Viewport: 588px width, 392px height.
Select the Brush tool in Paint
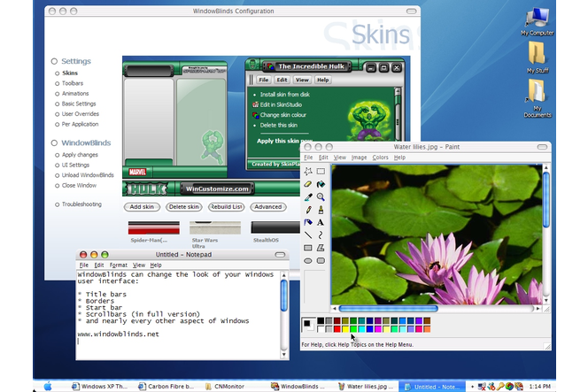[321, 210]
